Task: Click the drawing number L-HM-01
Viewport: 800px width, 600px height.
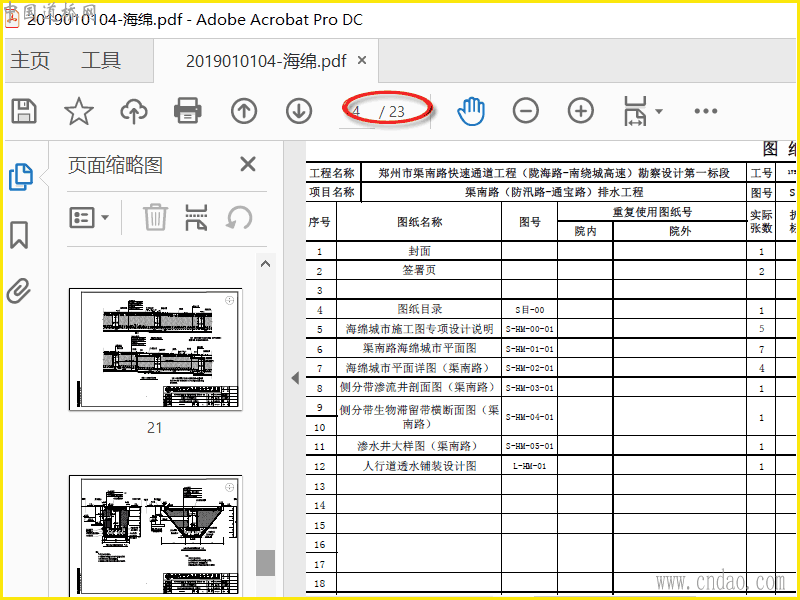Action: [530, 466]
